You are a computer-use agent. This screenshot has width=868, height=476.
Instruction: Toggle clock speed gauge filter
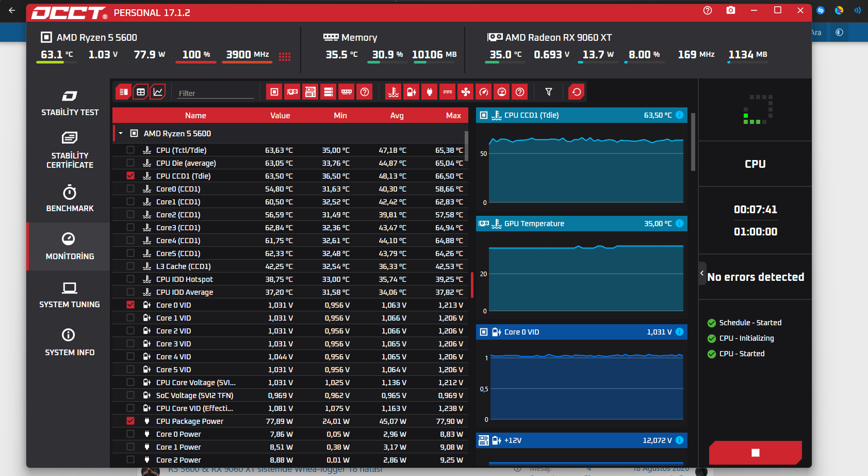tap(484, 92)
